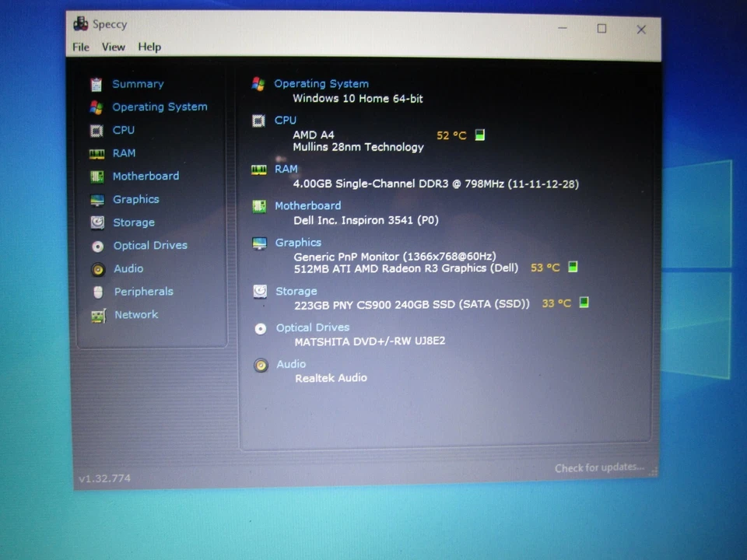The width and height of the screenshot is (747, 560).
Task: Click the Mullins 28nm Technology text
Action: (x=358, y=147)
